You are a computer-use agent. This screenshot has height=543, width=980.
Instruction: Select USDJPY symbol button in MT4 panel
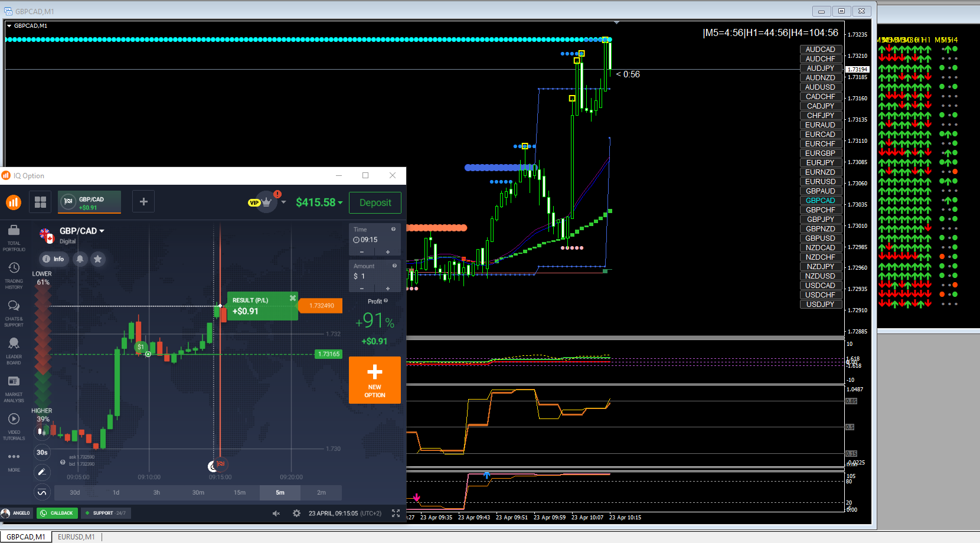tap(821, 305)
